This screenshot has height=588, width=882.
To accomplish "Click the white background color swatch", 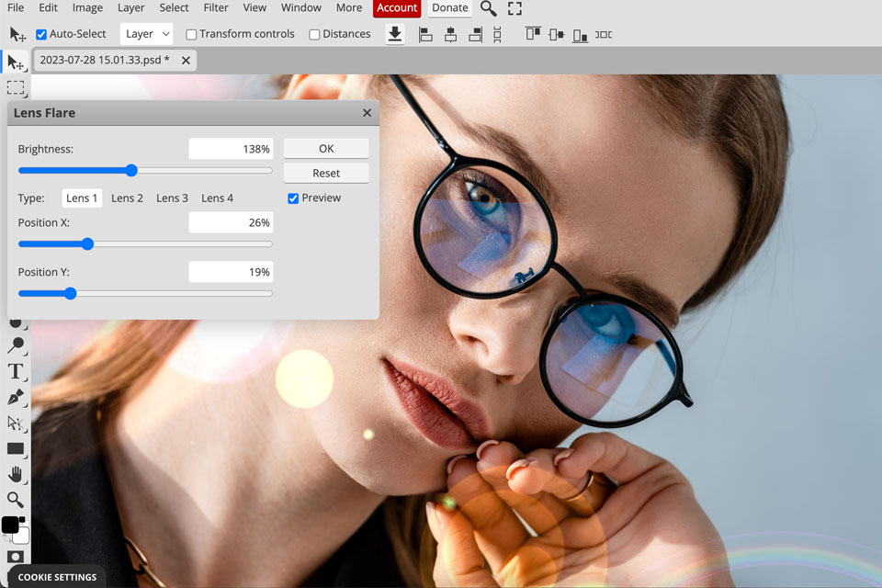I will click(23, 537).
